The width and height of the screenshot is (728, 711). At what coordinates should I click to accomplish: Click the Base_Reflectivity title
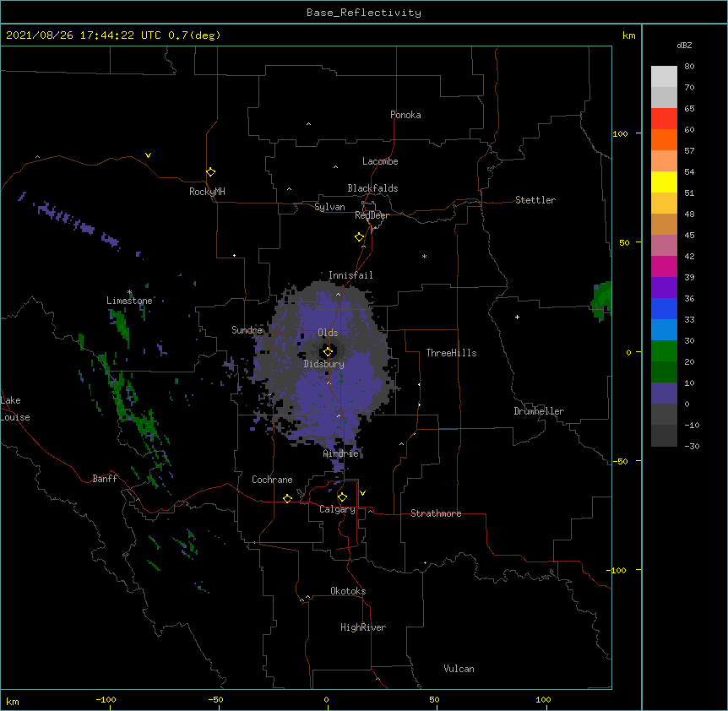point(364,13)
